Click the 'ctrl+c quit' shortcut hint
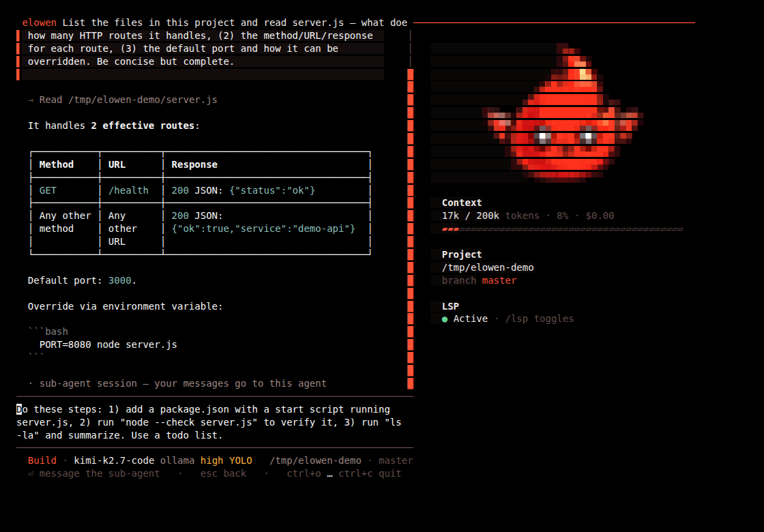Image resolution: width=764 pixels, height=532 pixels. [370, 473]
